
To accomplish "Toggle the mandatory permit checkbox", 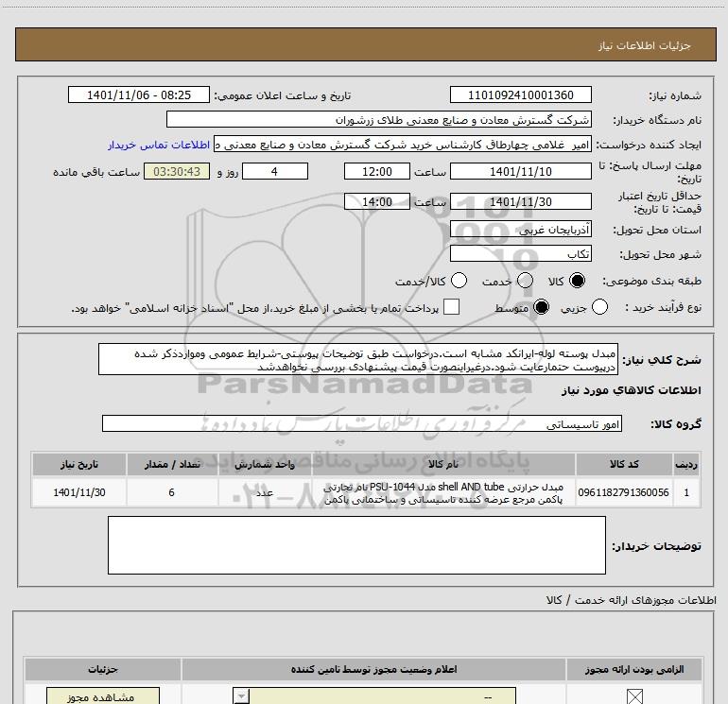I will [x=634, y=696].
